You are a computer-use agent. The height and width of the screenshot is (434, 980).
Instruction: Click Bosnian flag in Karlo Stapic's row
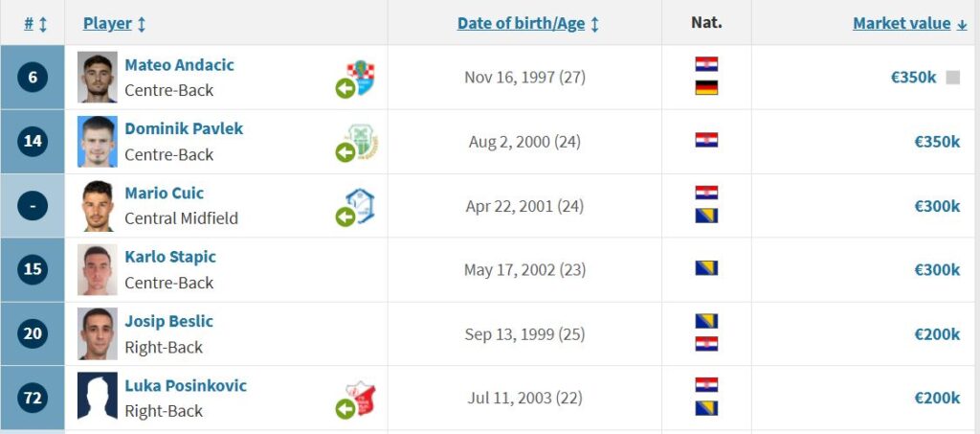click(x=706, y=268)
